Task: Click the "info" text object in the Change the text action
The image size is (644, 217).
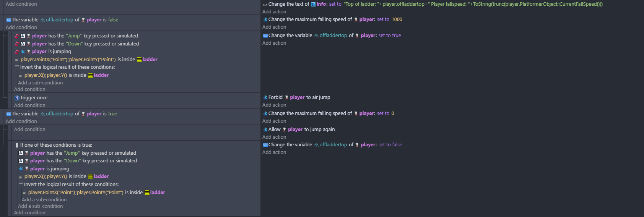Action: pos(321,4)
